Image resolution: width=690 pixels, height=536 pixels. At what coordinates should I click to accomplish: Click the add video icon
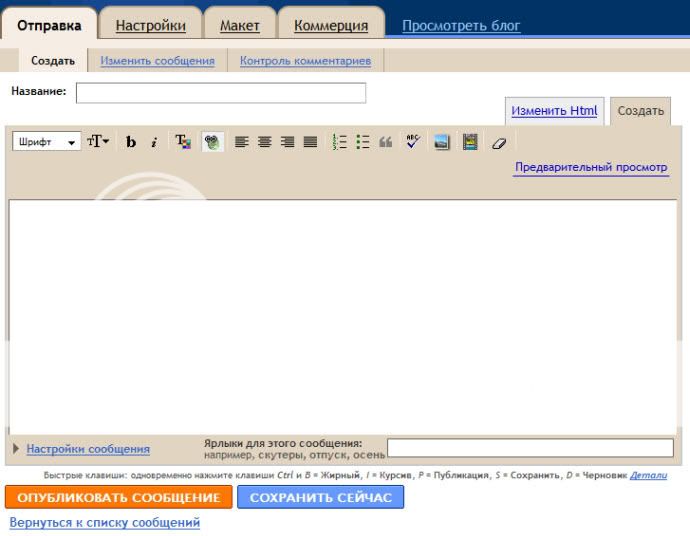pyautogui.click(x=469, y=143)
